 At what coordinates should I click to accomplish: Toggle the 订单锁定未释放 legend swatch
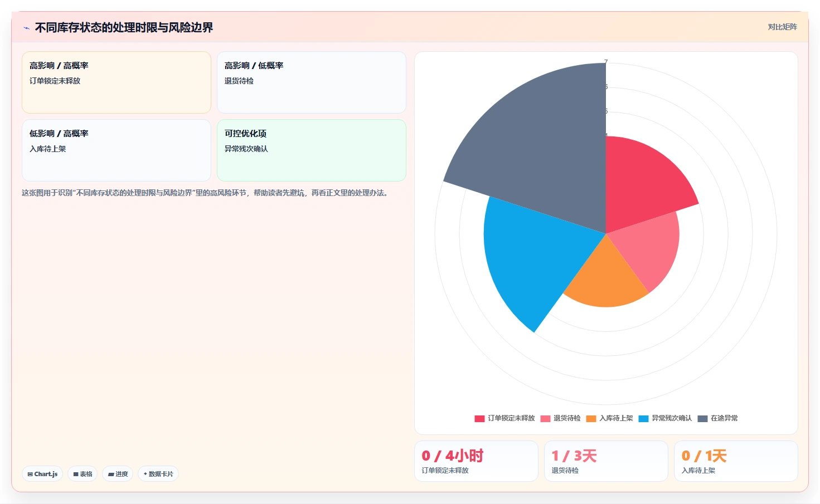479,418
